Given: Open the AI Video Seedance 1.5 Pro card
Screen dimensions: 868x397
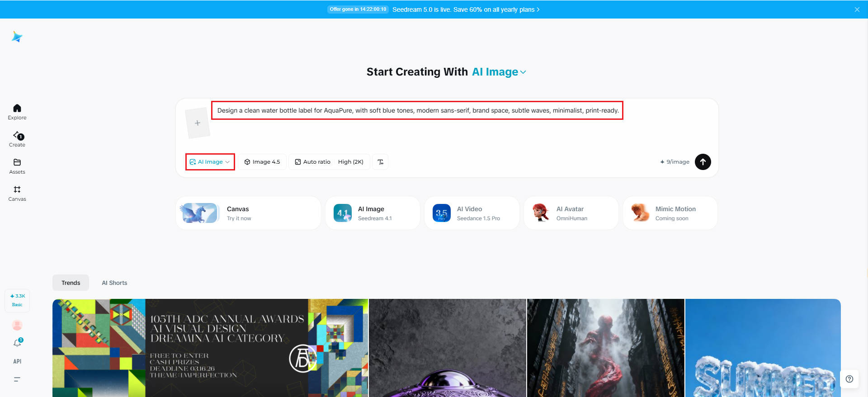Looking at the screenshot, I should 472,213.
